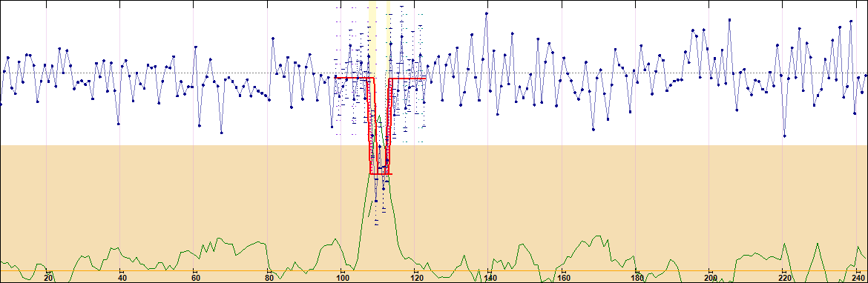The width and height of the screenshot is (868, 283).
Task: Select the x-axis label 80
Action: [269, 277]
